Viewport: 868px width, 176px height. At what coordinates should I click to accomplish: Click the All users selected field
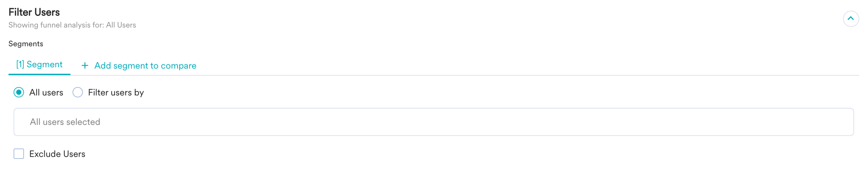click(x=434, y=122)
